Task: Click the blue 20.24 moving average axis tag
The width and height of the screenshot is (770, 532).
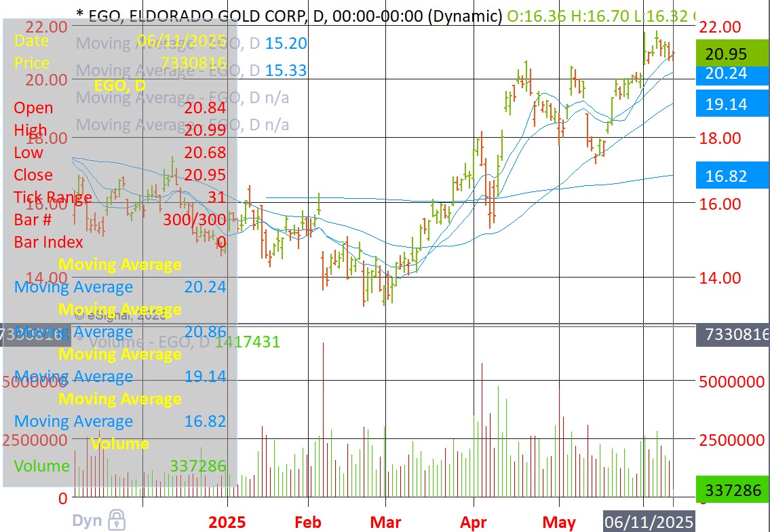Action: click(732, 74)
